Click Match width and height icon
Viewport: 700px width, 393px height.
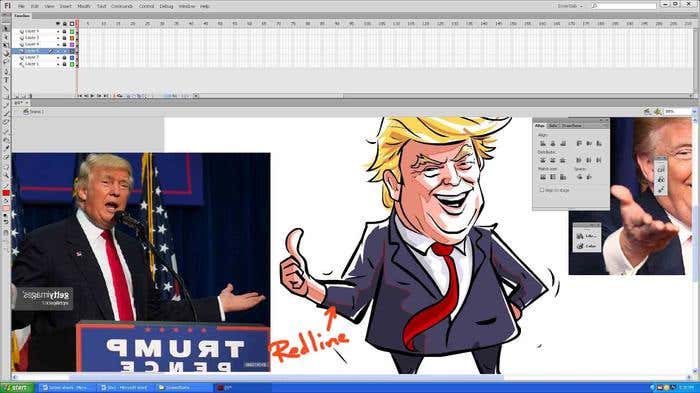coord(563,177)
